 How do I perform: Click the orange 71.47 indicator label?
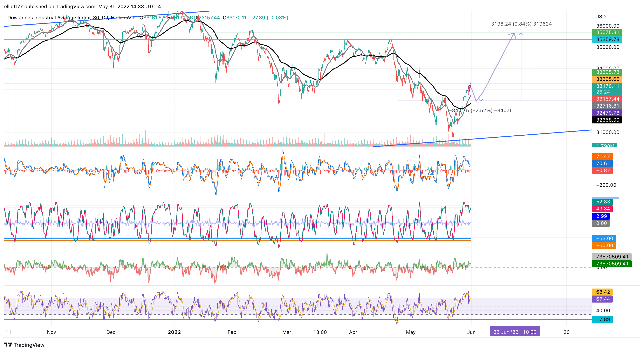tap(602, 156)
